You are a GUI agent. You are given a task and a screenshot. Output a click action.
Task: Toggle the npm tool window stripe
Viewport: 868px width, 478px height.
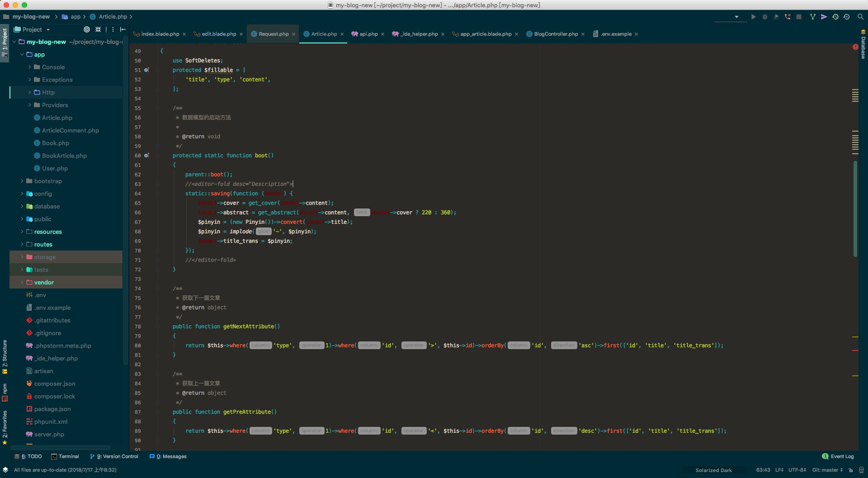[5, 392]
